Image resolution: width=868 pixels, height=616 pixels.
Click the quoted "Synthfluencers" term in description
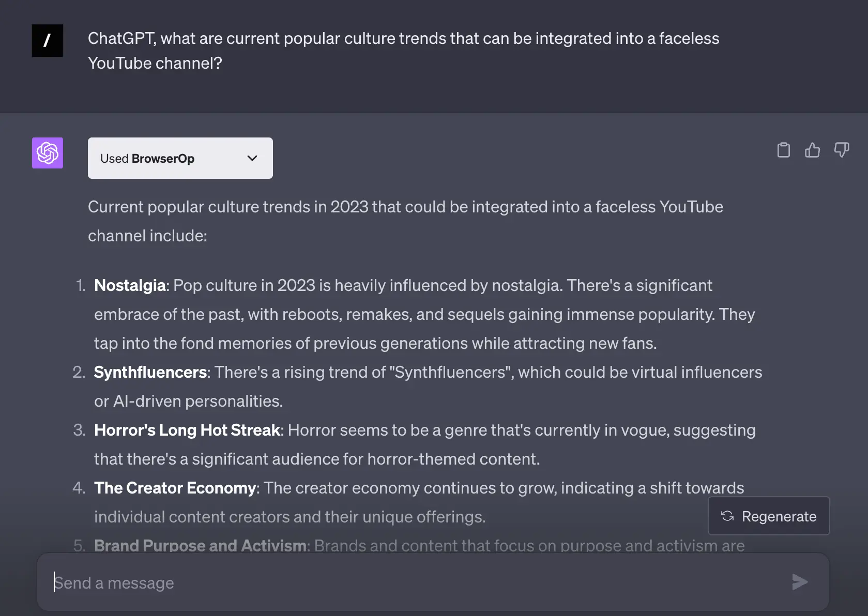(449, 372)
